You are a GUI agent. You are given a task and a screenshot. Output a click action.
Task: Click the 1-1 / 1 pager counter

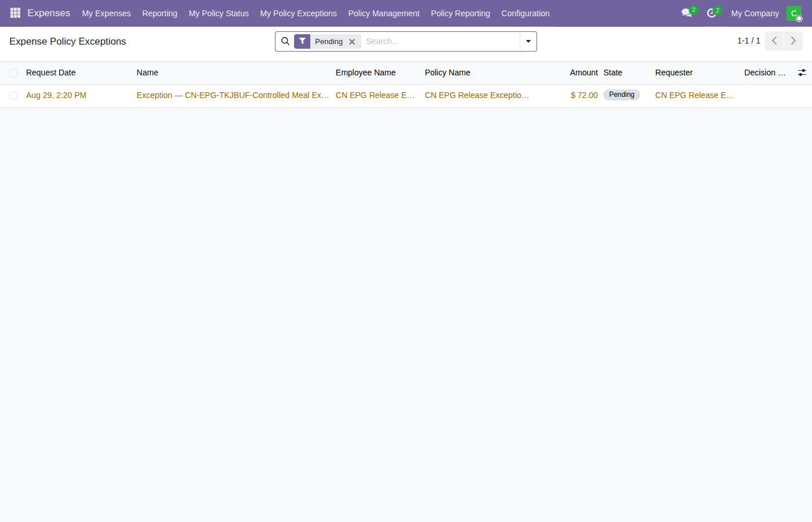point(749,41)
